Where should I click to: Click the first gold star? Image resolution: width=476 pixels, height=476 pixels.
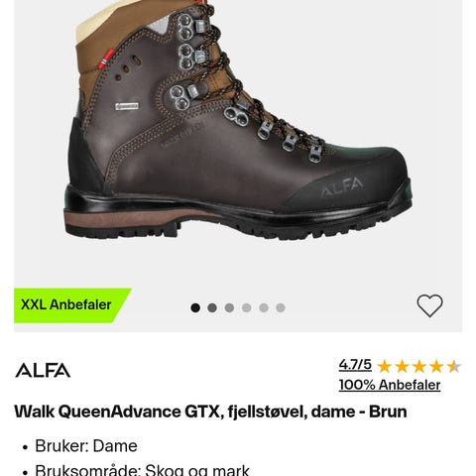[x=385, y=367]
